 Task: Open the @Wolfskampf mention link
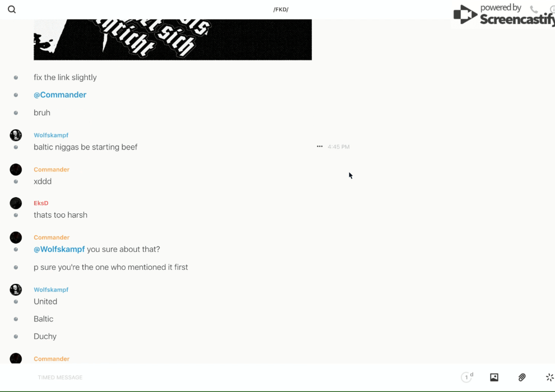[x=59, y=249]
